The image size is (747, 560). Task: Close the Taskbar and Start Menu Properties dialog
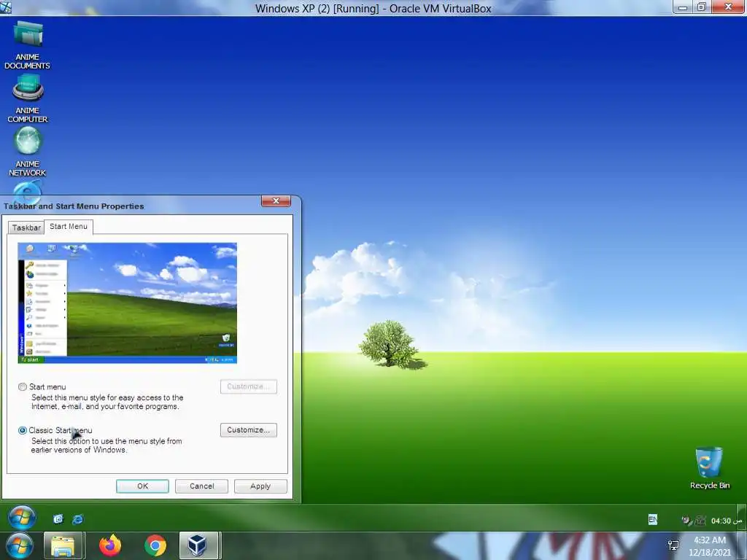point(276,201)
